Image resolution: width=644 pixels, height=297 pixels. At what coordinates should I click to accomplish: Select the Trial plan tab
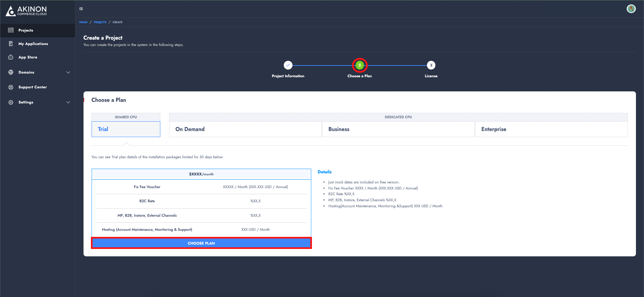coord(126,129)
